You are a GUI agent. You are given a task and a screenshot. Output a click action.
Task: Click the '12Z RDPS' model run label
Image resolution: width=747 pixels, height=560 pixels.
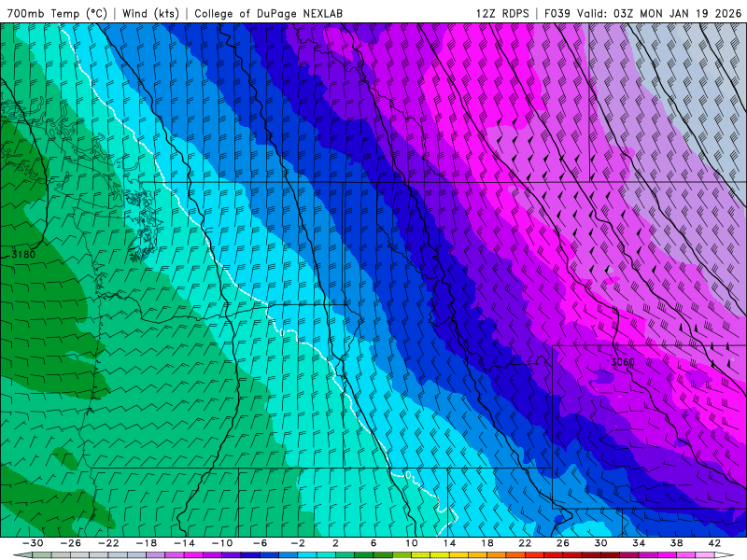(x=502, y=13)
